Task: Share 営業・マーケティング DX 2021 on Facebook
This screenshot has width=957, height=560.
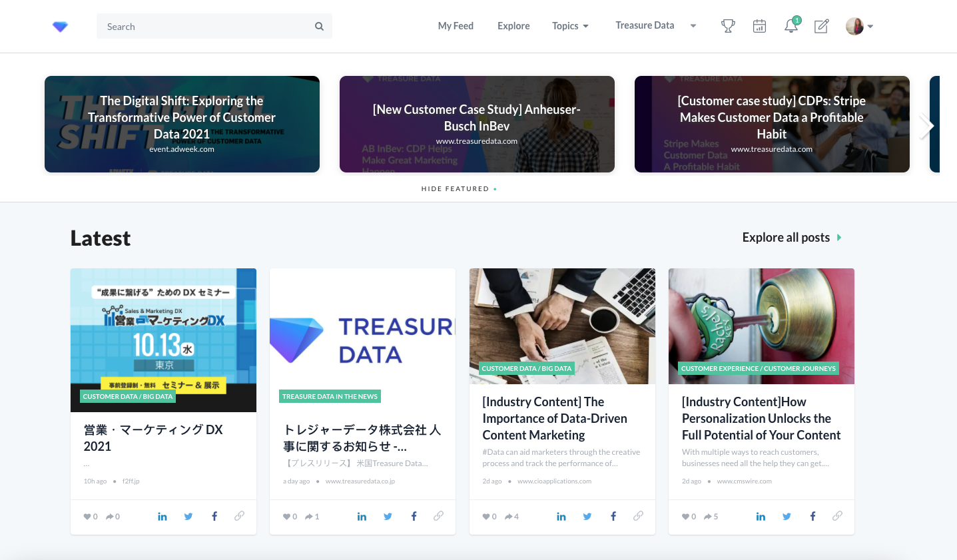Action: point(214,516)
